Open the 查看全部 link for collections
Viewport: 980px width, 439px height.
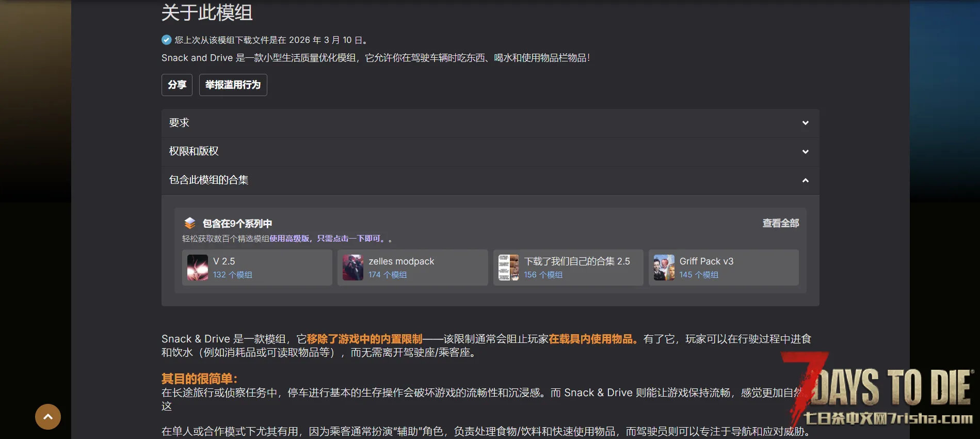(x=780, y=223)
